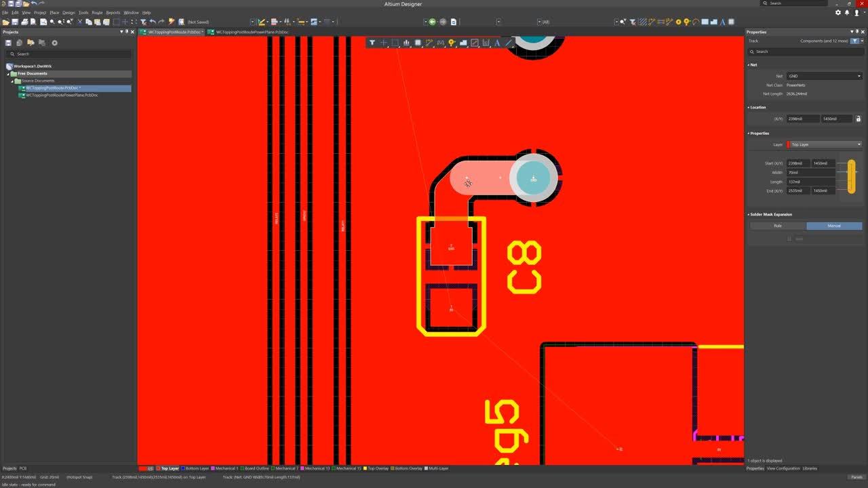
Task: Select Manual solder mask expansion mode
Action: [x=834, y=226]
